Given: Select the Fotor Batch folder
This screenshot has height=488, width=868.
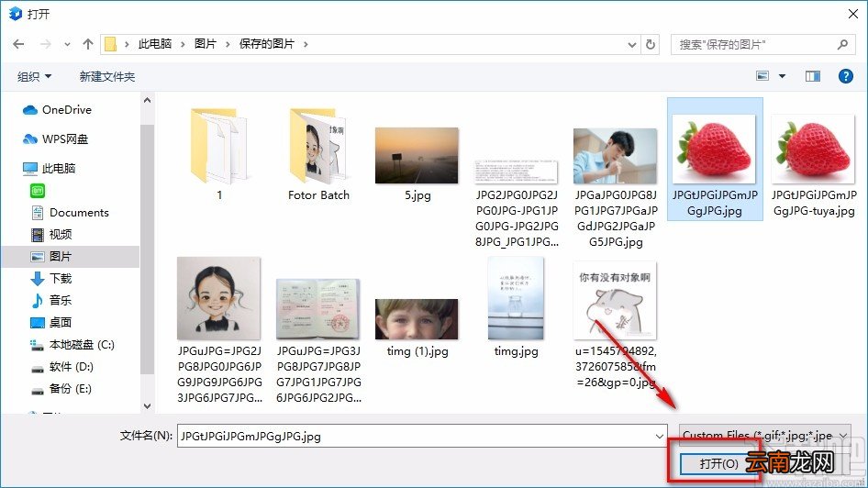Looking at the screenshot, I should [x=318, y=154].
